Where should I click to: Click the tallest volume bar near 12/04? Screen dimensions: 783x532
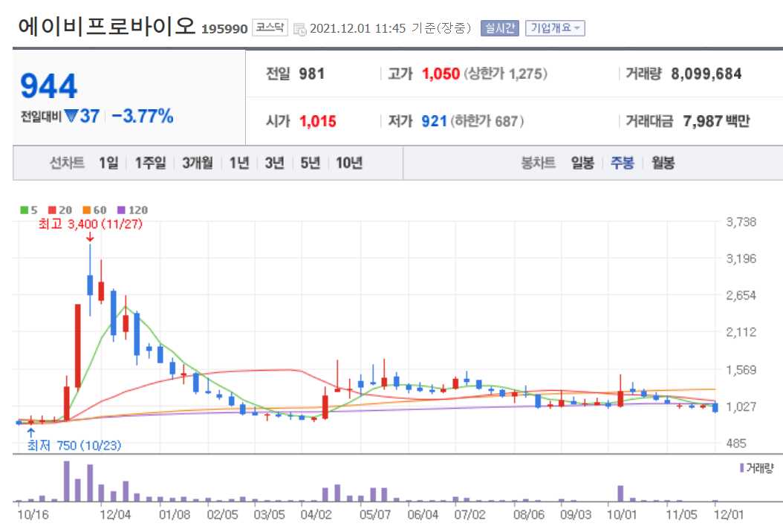pyautogui.click(x=67, y=481)
